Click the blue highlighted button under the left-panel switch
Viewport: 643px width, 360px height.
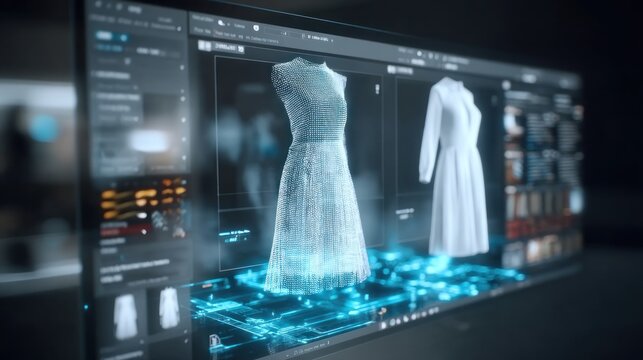click(110, 48)
